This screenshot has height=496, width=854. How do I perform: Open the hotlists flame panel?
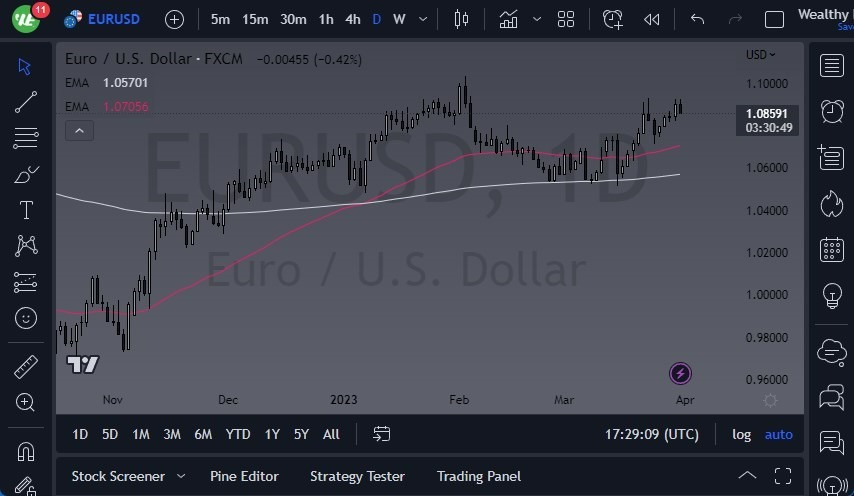(832, 204)
